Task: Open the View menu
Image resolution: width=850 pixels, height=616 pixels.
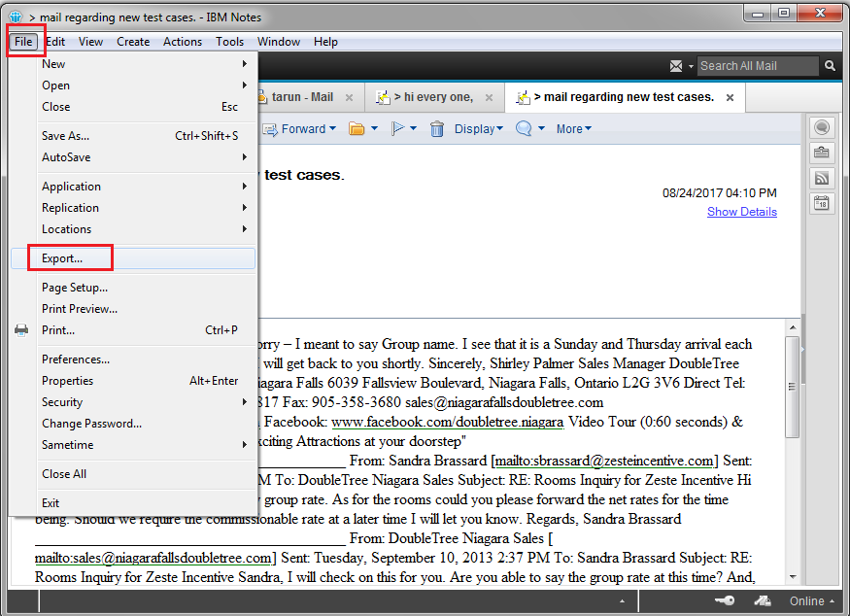Action: [x=90, y=42]
